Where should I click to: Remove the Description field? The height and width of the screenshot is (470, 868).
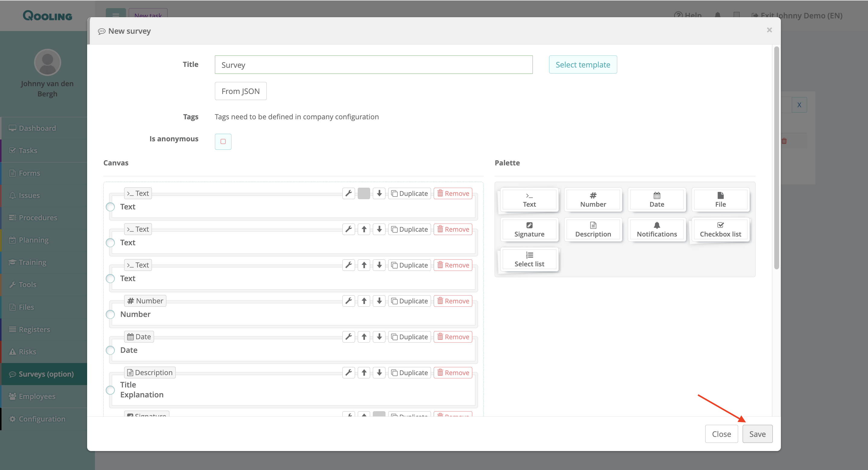tap(452, 373)
